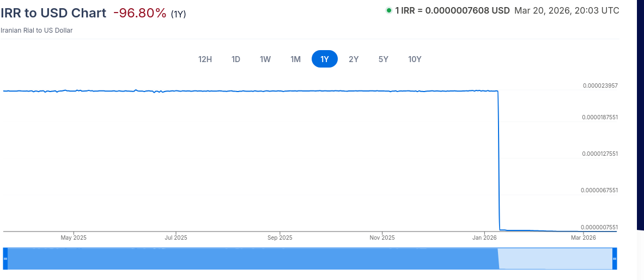644x280 pixels.
Task: Click the IRR to USD Chart heading
Action: (53, 13)
